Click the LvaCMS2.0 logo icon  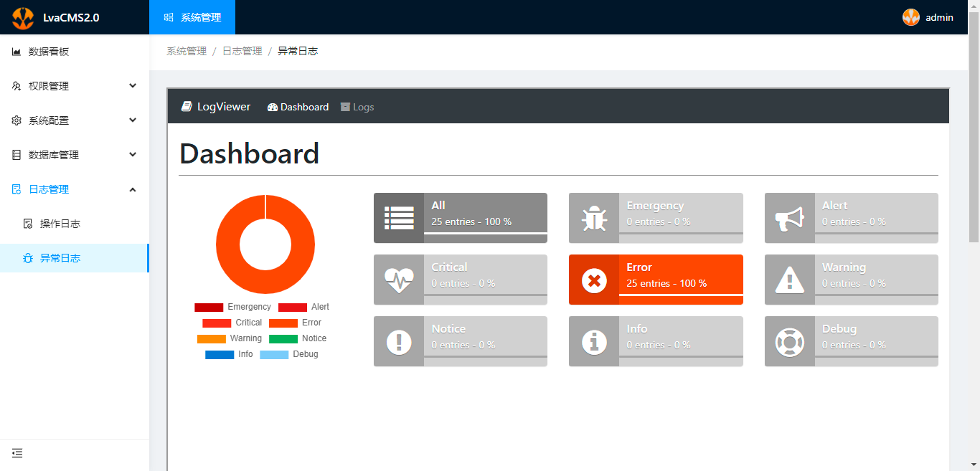(23, 17)
